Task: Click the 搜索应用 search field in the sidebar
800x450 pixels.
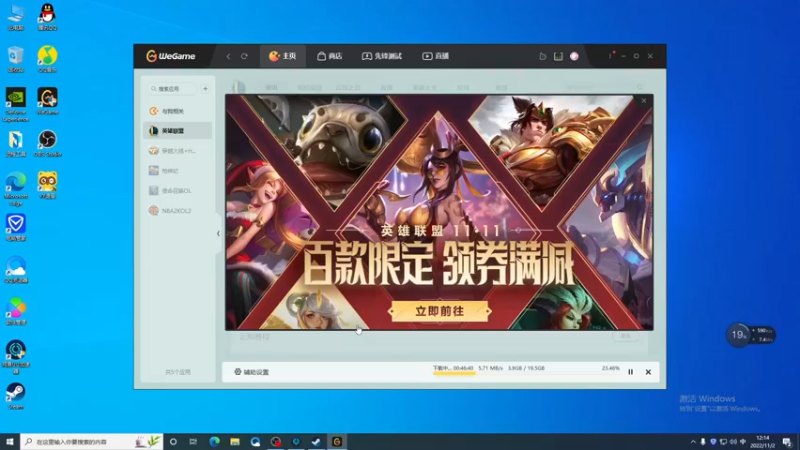Action: (172, 89)
